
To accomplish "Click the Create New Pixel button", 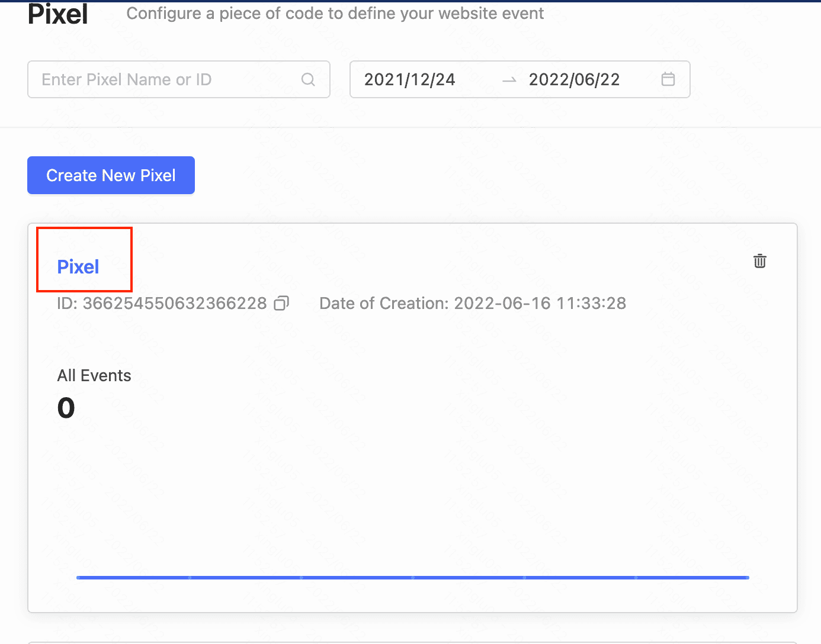I will 111,175.
